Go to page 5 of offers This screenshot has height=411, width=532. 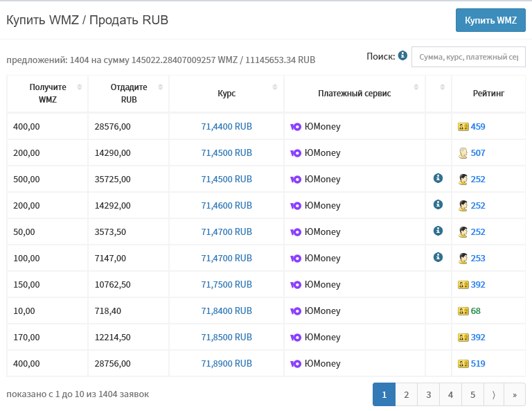[x=472, y=394]
